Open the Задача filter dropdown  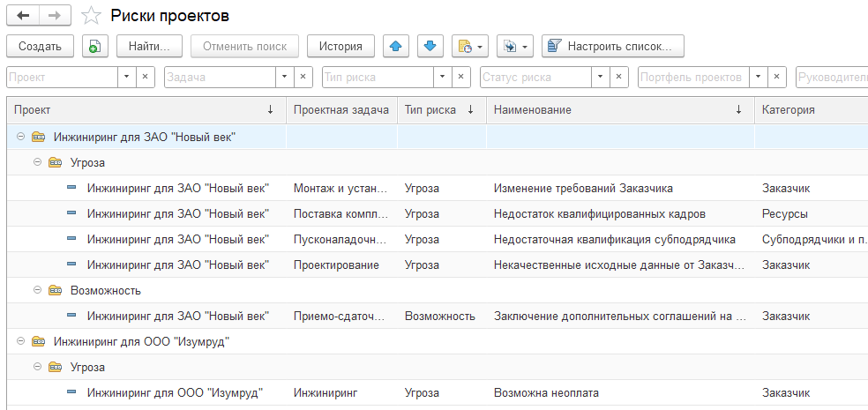tap(284, 78)
